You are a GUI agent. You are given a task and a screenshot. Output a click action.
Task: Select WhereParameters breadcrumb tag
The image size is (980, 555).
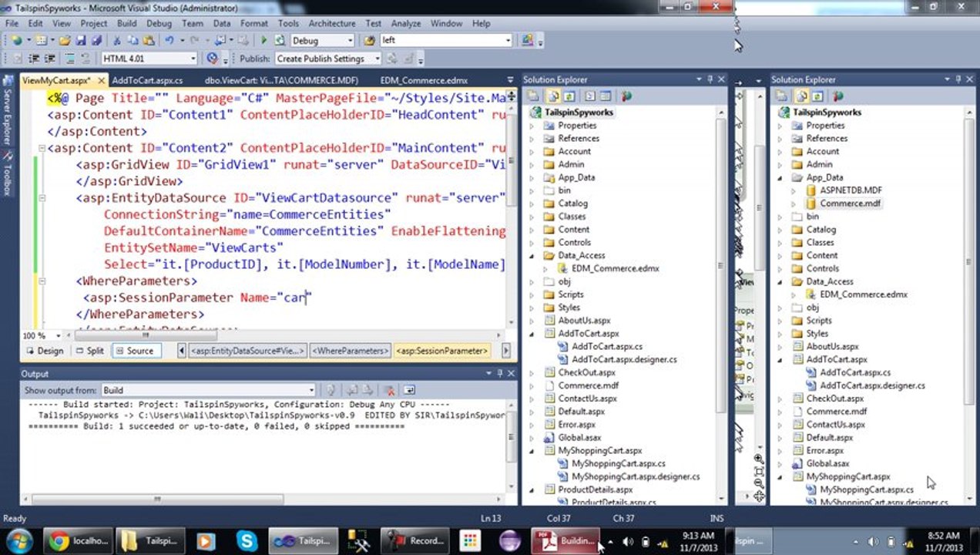[x=351, y=351]
